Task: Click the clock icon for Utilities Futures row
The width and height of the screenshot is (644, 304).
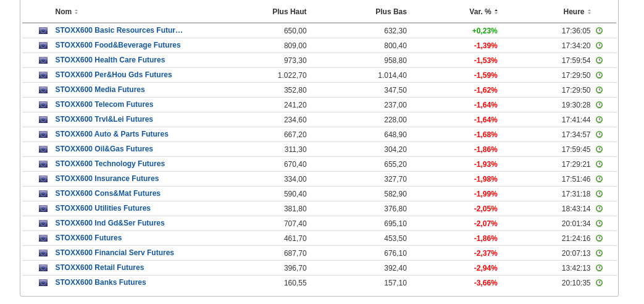Action: [x=599, y=209]
